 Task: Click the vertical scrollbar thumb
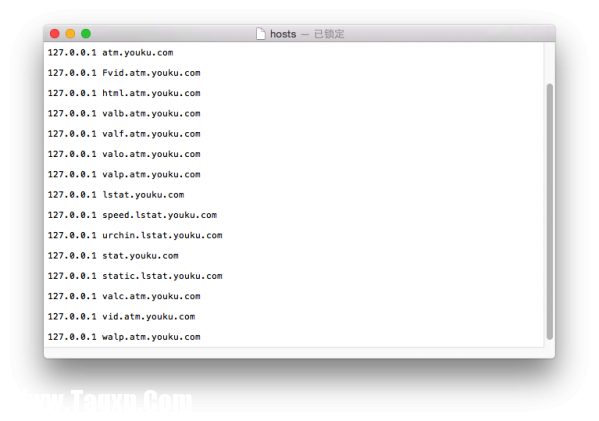(x=550, y=211)
